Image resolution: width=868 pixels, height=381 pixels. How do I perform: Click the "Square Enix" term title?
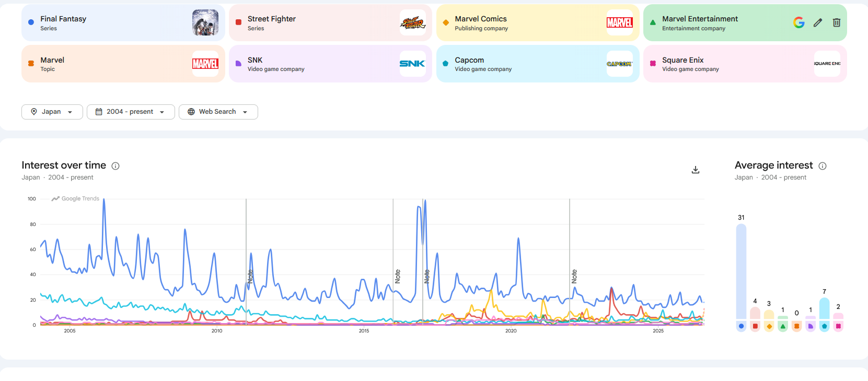(682, 60)
